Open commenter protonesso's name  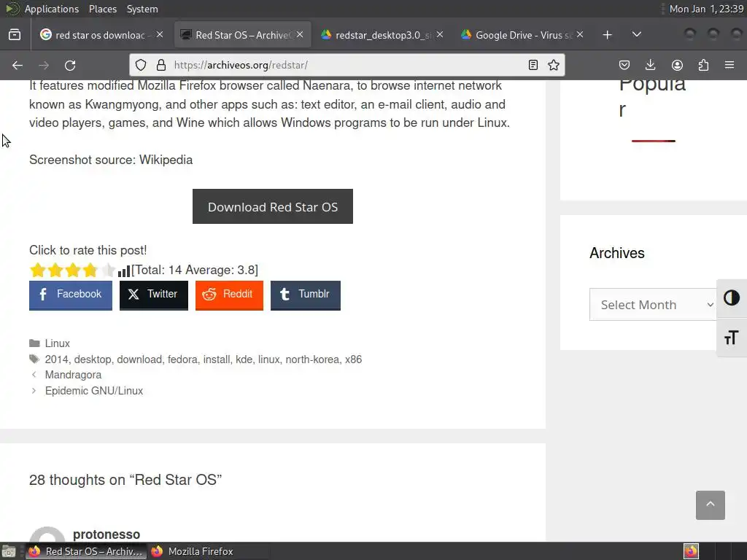tap(107, 534)
